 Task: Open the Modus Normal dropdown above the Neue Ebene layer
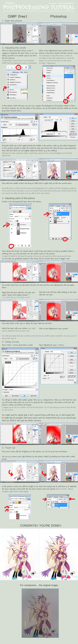(x=23, y=217)
